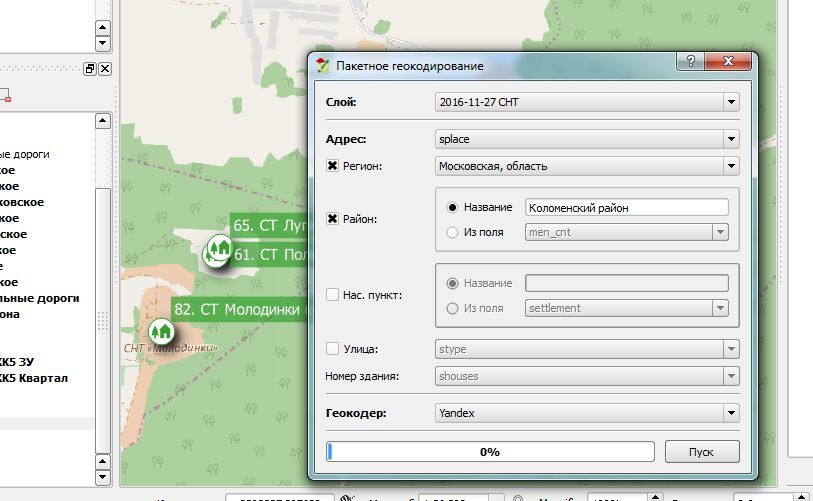
Task: Click top panel scroll up arrow
Action: click(x=103, y=27)
